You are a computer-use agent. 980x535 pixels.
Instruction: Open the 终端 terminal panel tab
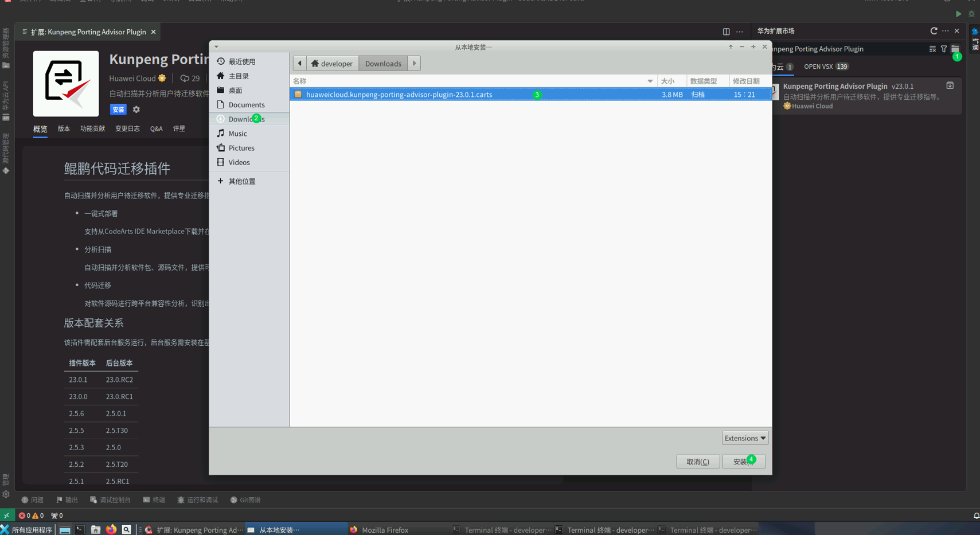[x=154, y=500]
